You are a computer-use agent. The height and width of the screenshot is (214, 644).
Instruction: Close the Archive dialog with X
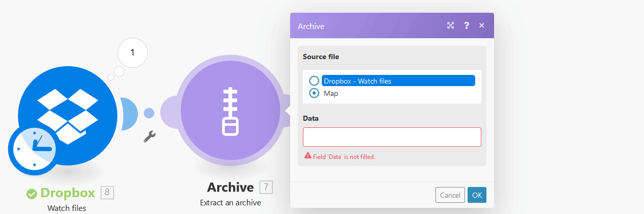tap(481, 25)
